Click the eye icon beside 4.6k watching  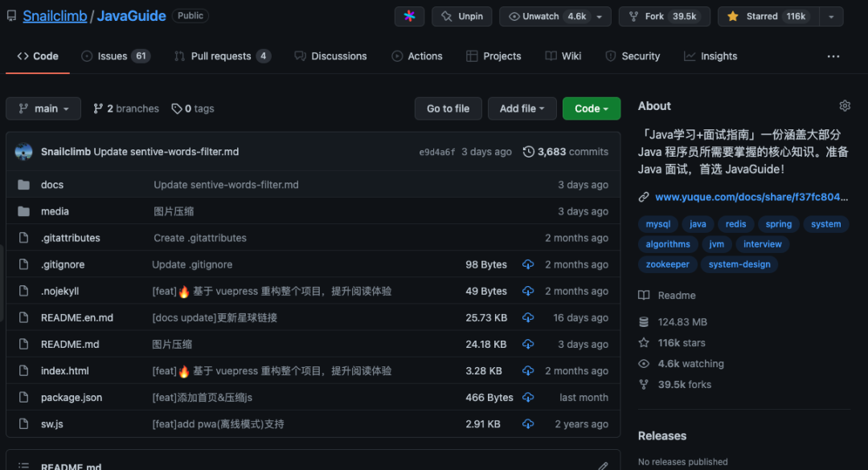pyautogui.click(x=644, y=364)
